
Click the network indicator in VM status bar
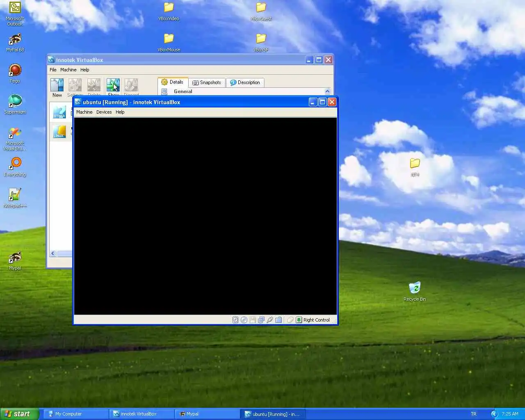261,320
